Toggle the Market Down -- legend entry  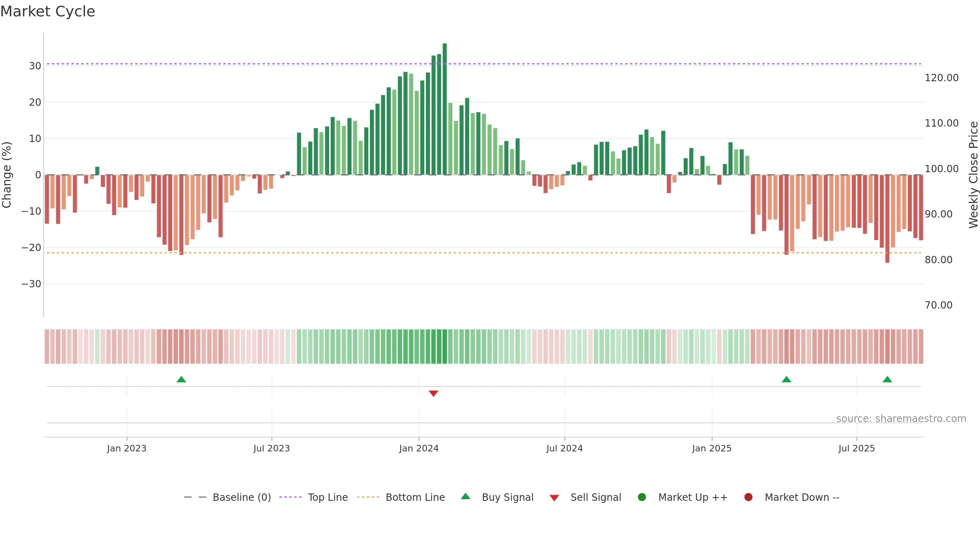(791, 497)
